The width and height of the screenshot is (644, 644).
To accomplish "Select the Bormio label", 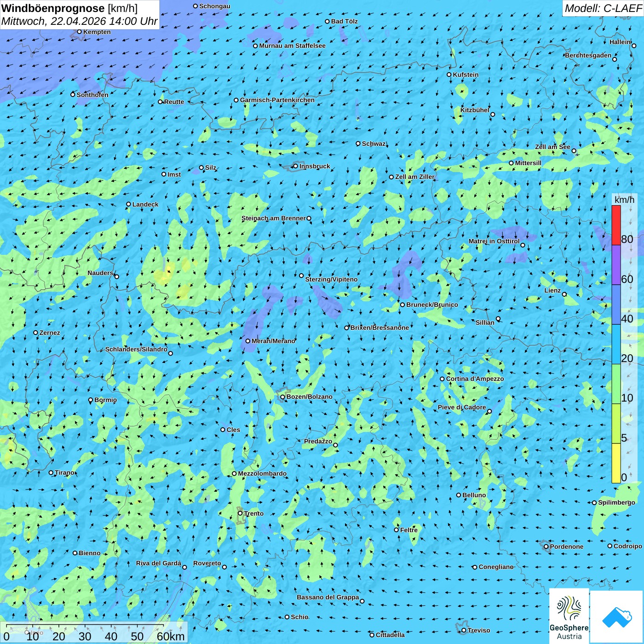I will coord(106,400).
